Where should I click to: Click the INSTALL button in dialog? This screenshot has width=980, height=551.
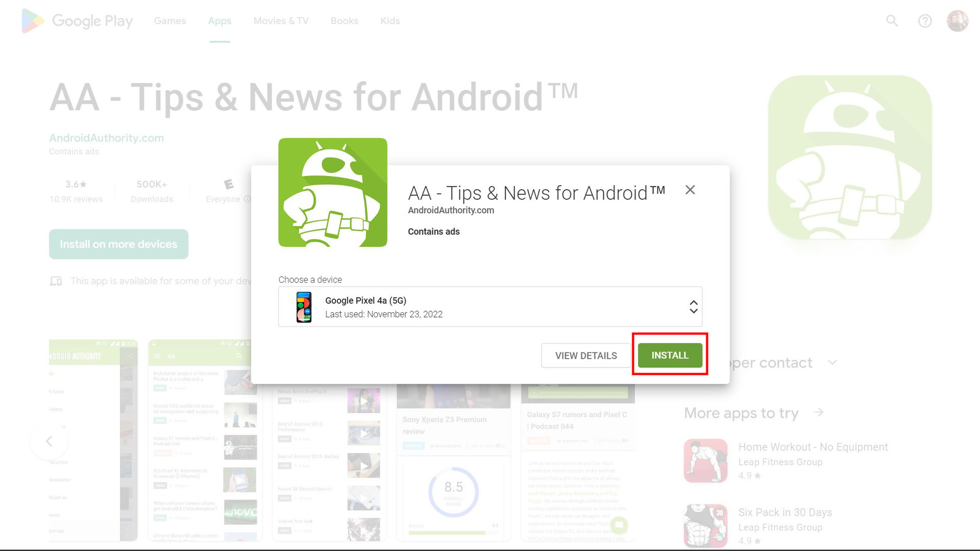click(x=670, y=355)
